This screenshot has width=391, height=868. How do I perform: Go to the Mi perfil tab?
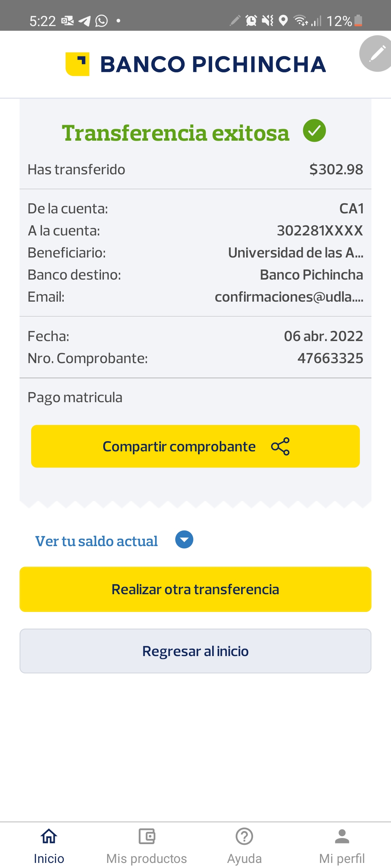(342, 858)
